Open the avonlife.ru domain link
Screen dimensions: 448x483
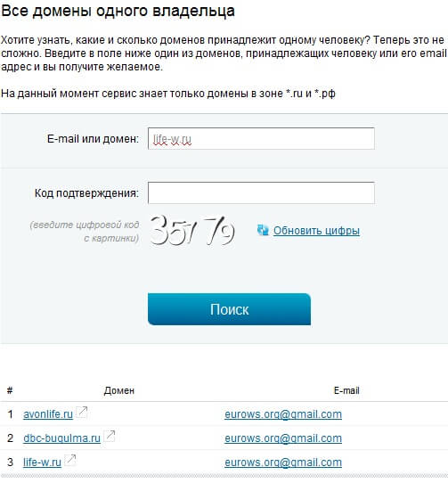tap(48, 414)
